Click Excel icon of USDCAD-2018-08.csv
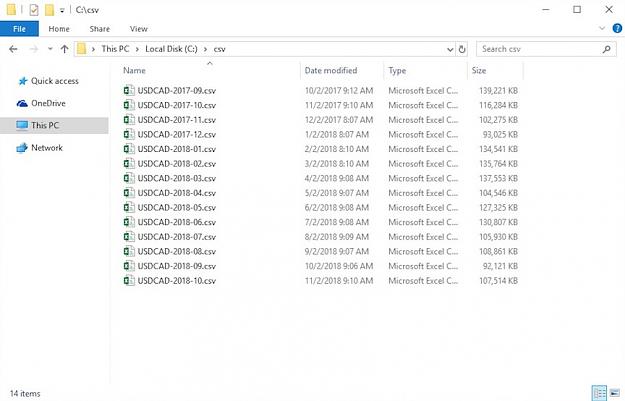625x401 pixels. (129, 251)
